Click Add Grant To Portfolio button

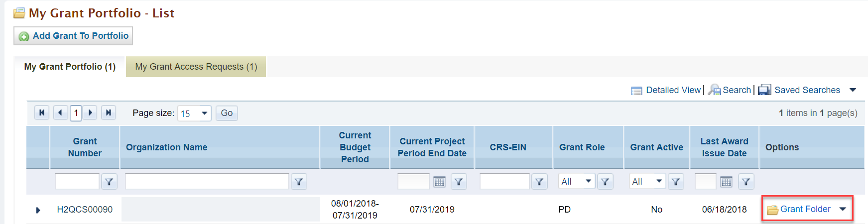pyautogui.click(x=73, y=36)
